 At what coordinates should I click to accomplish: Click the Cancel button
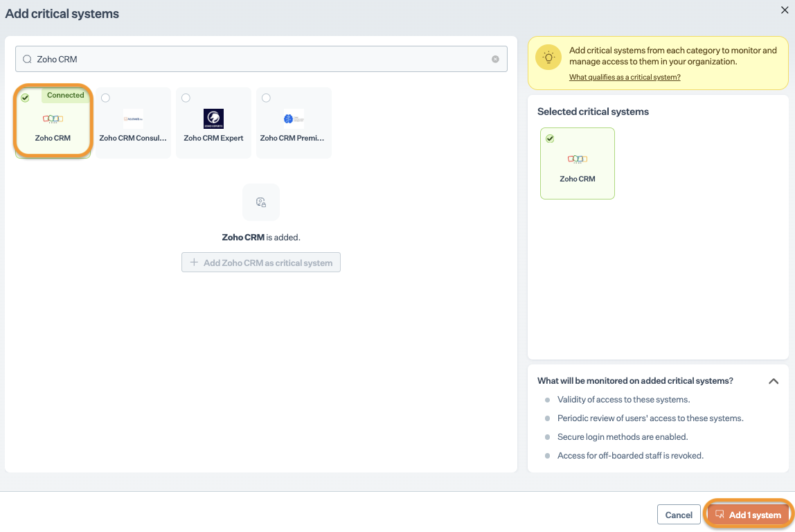(679, 515)
